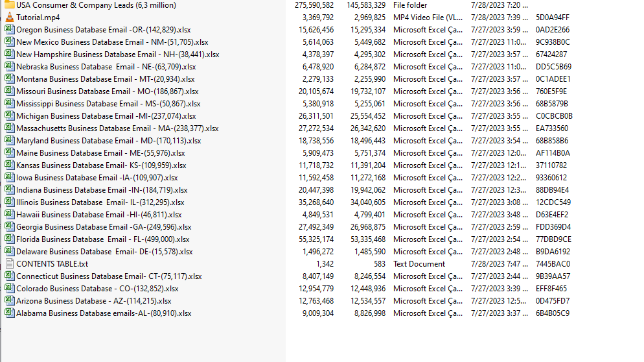Click the CONTENTS TABLE.txt file name
Image resolution: width=644 pixels, height=362 pixels.
coord(52,264)
